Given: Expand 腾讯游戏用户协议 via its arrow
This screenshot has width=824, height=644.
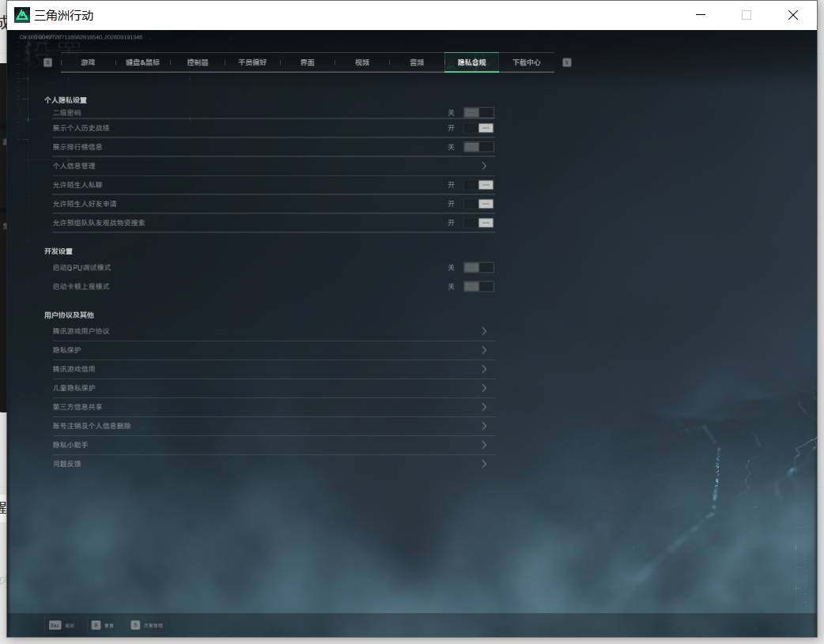Looking at the screenshot, I should pyautogui.click(x=484, y=331).
